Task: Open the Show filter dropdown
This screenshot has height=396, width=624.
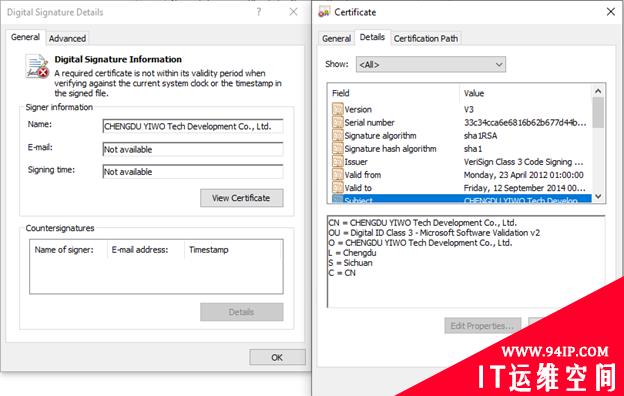Action: (x=431, y=64)
